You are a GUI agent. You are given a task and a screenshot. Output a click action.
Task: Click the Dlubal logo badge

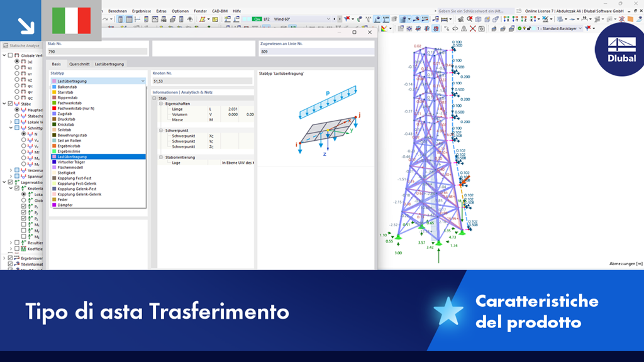tap(621, 49)
